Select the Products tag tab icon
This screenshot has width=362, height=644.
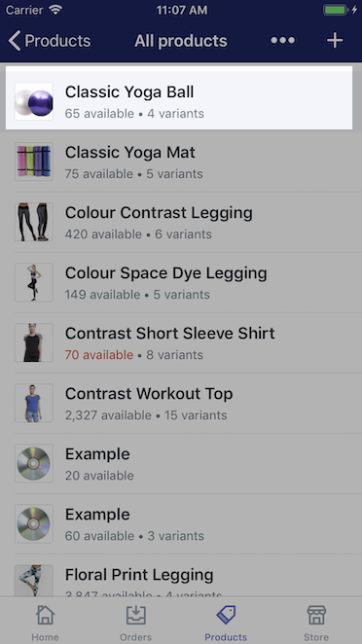point(226,615)
